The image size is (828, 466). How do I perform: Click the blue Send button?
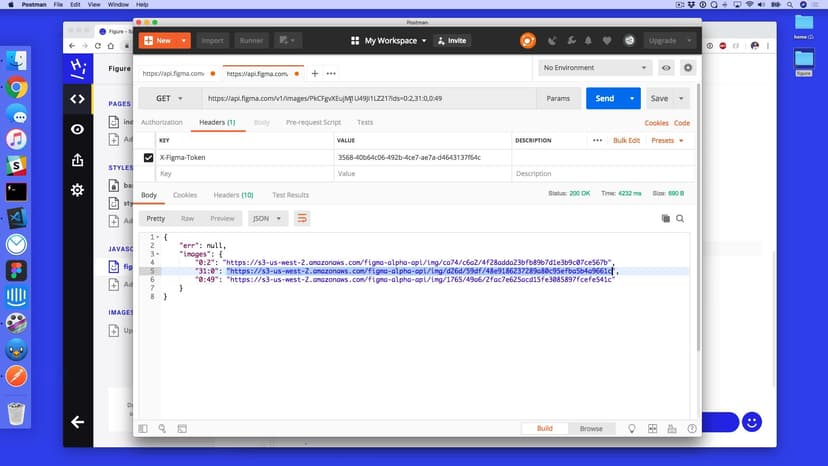coord(605,99)
